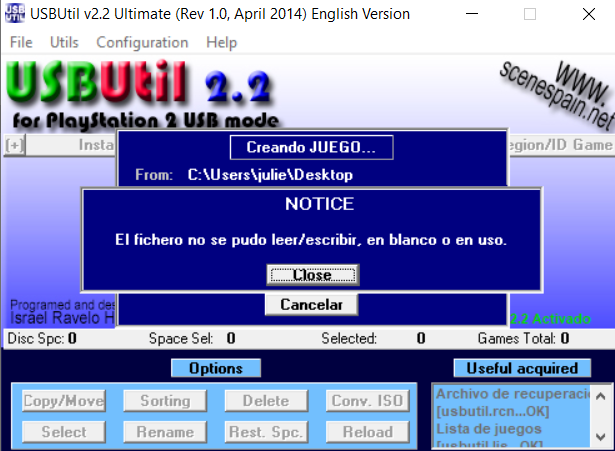
Task: Open the Help menu
Action: (x=222, y=42)
